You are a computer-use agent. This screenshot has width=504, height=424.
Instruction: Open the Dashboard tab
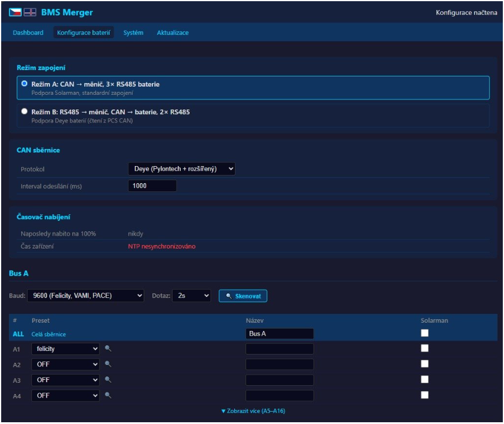(x=28, y=32)
